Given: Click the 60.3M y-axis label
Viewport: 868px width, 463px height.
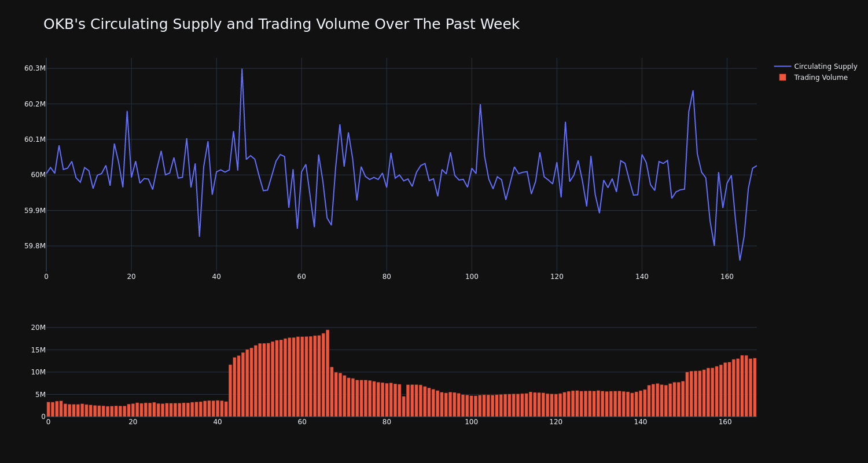Looking at the screenshot, I should click(35, 68).
